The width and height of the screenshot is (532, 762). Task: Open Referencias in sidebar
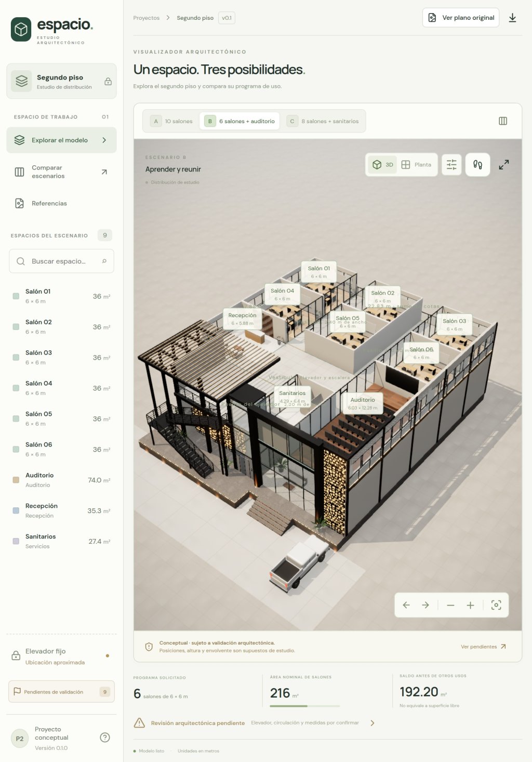pos(61,203)
